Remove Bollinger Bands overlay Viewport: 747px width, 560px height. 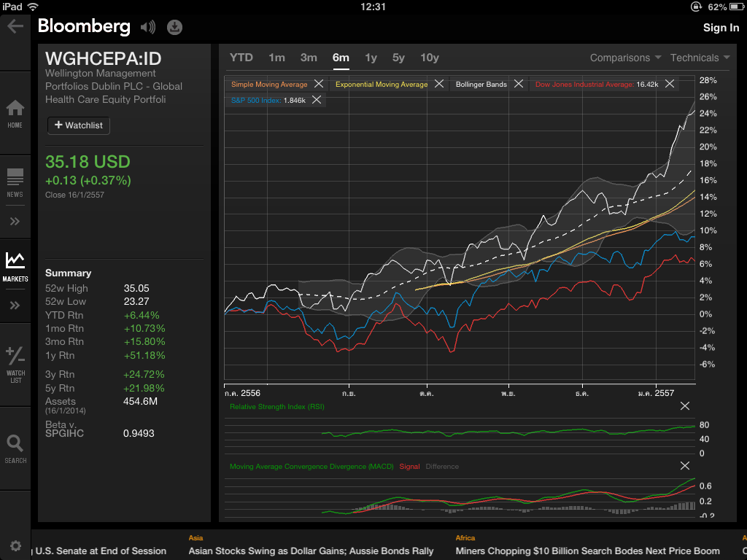tap(519, 84)
